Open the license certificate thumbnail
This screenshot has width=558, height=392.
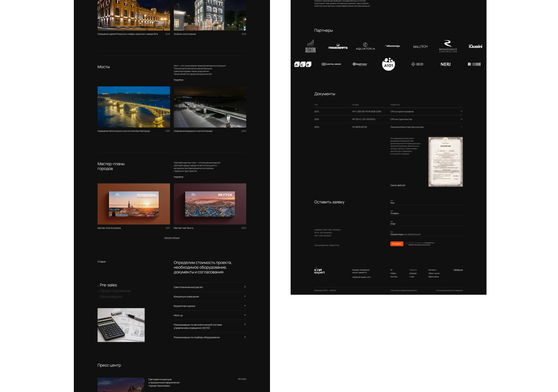(x=445, y=162)
